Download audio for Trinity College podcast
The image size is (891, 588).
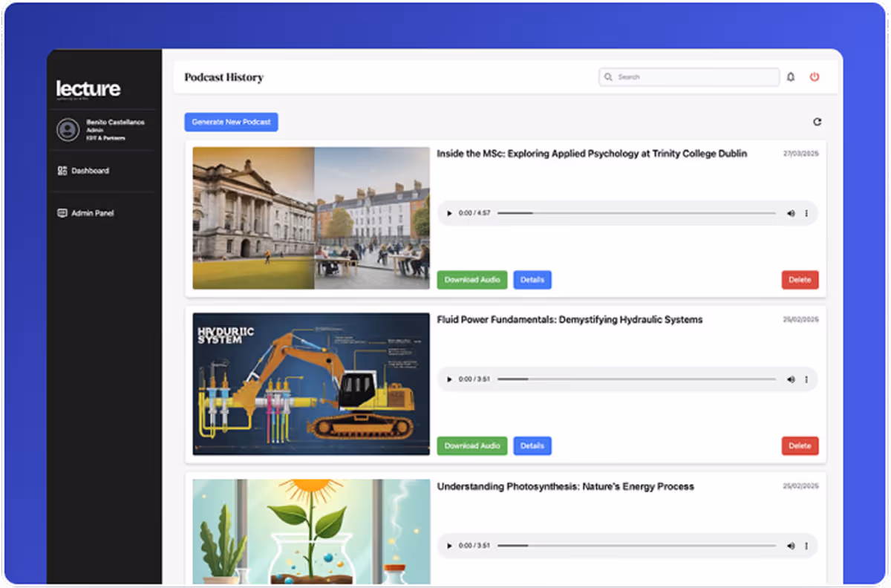point(472,280)
